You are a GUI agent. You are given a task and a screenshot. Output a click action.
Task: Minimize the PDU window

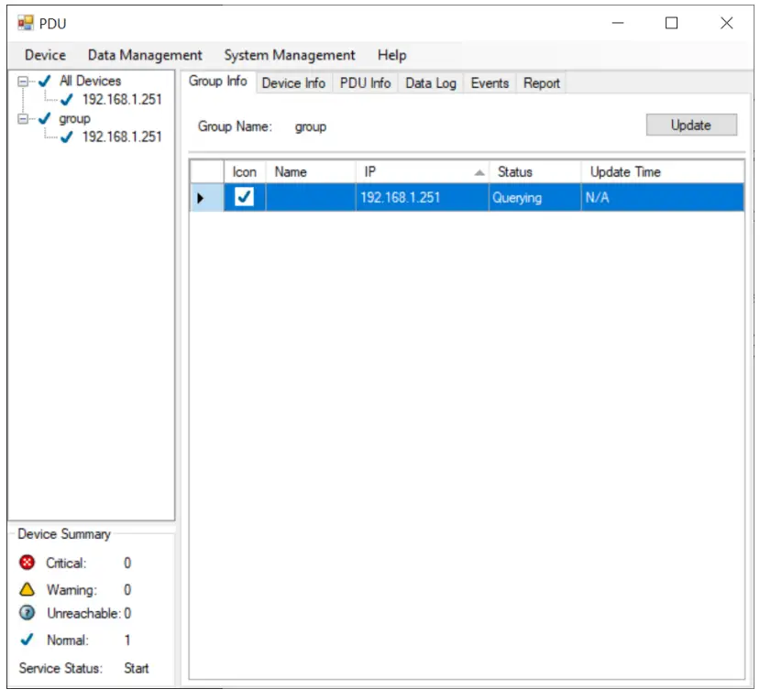click(x=618, y=23)
